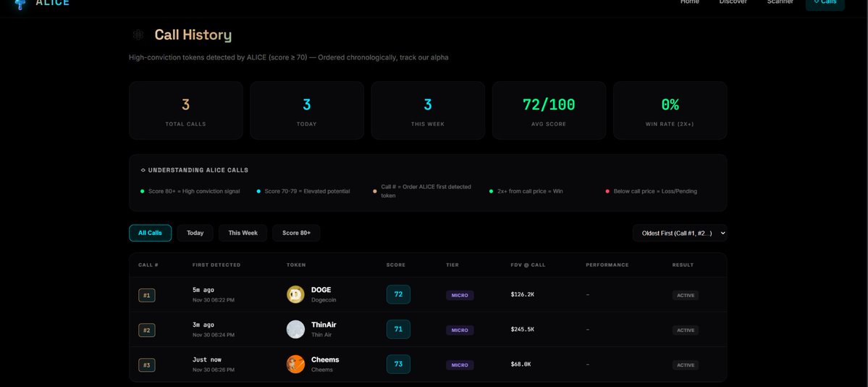Click the 0% Win Rate card
868x387 pixels.
pos(670,110)
